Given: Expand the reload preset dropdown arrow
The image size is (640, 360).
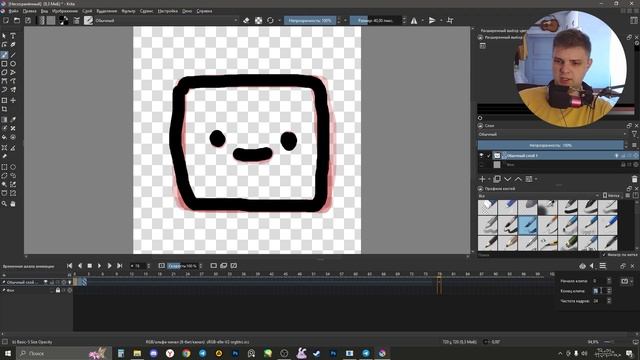Looking at the screenshot, I should pos(279,20).
